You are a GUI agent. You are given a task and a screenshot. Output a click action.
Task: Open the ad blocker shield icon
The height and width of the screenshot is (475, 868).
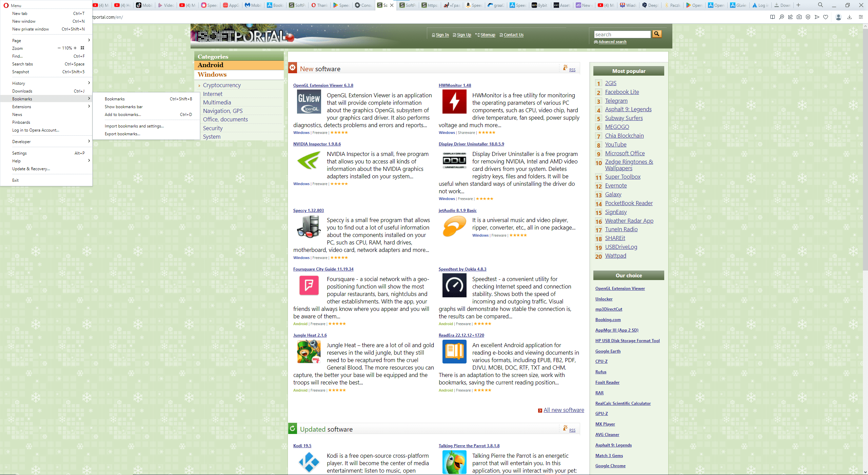click(808, 17)
